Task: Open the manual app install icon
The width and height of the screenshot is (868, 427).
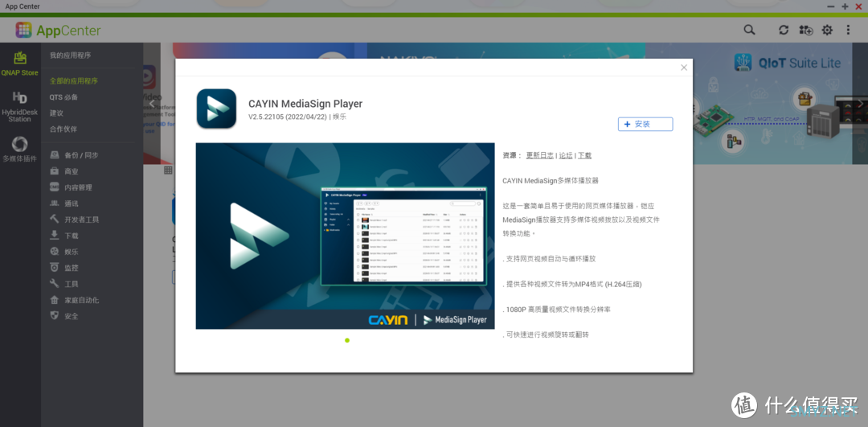Action: [805, 30]
